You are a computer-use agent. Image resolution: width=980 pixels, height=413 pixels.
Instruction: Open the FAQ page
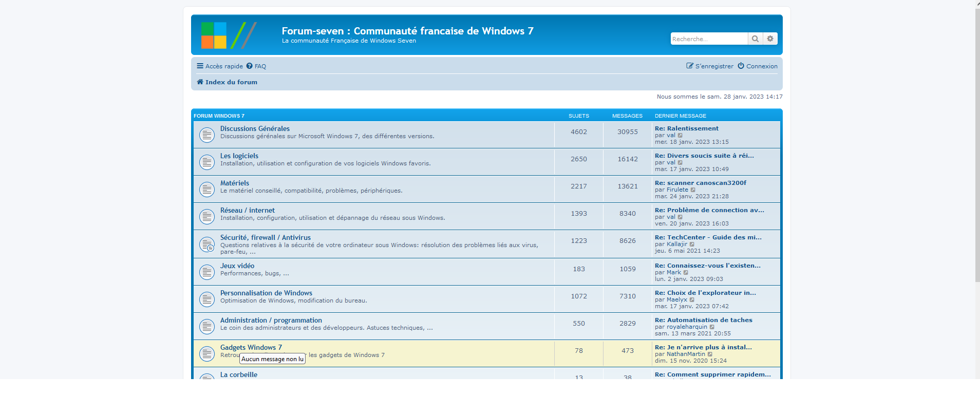[x=256, y=66]
